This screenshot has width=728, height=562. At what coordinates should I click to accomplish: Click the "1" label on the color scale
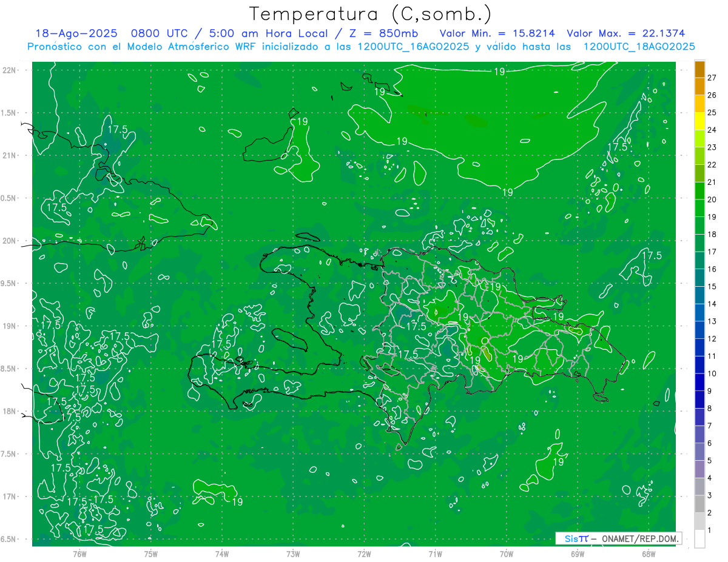710,530
